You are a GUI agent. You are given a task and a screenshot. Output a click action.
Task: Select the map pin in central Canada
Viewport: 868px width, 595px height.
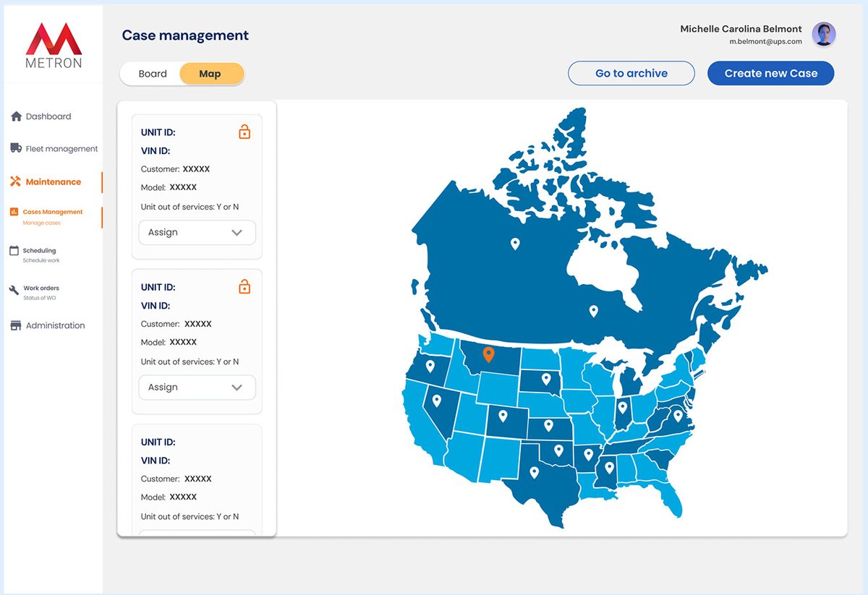594,311
